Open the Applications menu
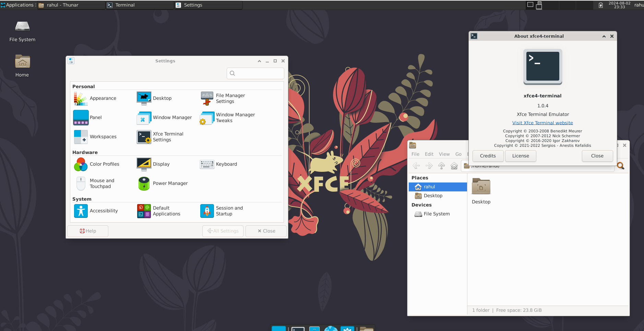The height and width of the screenshot is (331, 644). pyautogui.click(x=18, y=5)
